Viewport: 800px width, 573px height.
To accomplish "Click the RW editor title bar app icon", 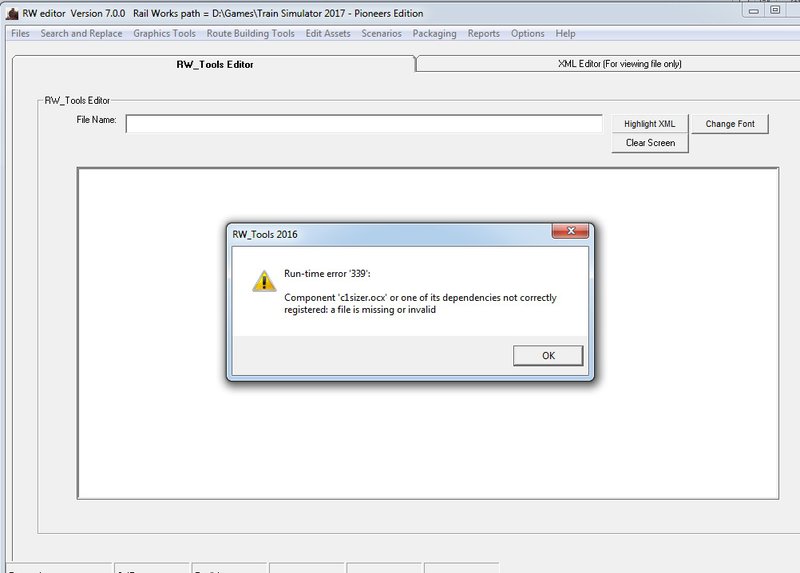I will [12, 13].
